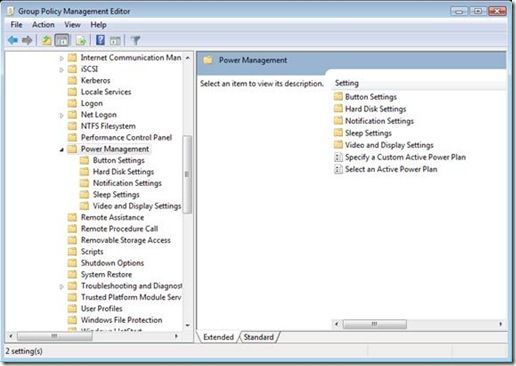
Task: Click the Filter funnel toolbar icon
Action: 135,40
